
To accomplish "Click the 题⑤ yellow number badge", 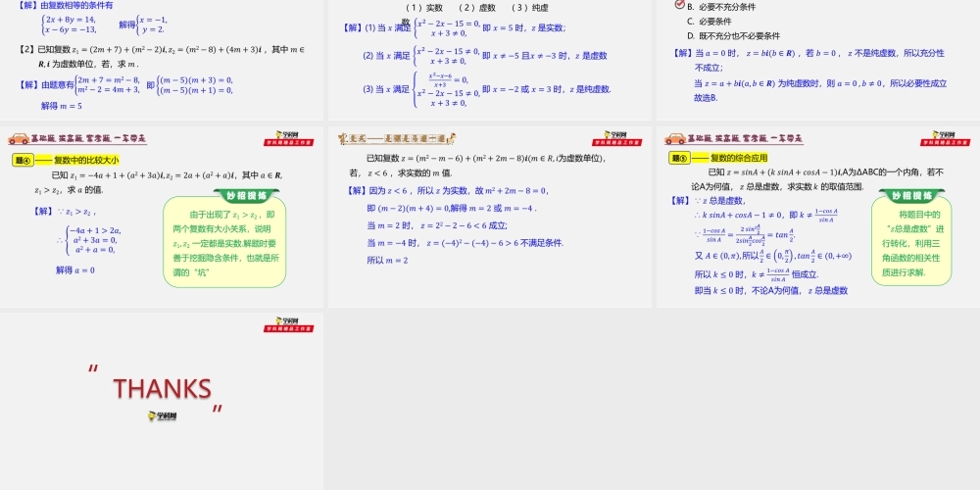I will [679, 158].
